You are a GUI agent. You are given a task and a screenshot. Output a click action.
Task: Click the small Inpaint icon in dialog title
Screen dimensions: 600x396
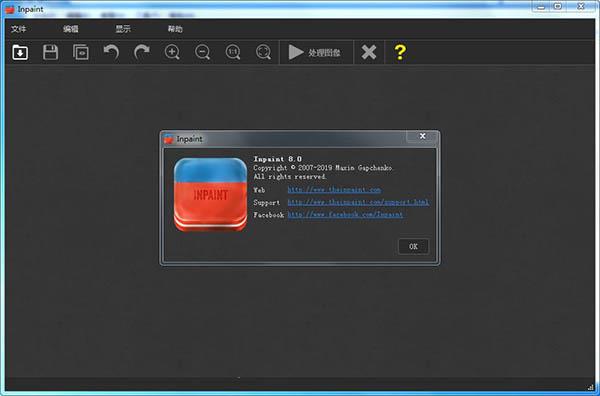click(x=169, y=139)
